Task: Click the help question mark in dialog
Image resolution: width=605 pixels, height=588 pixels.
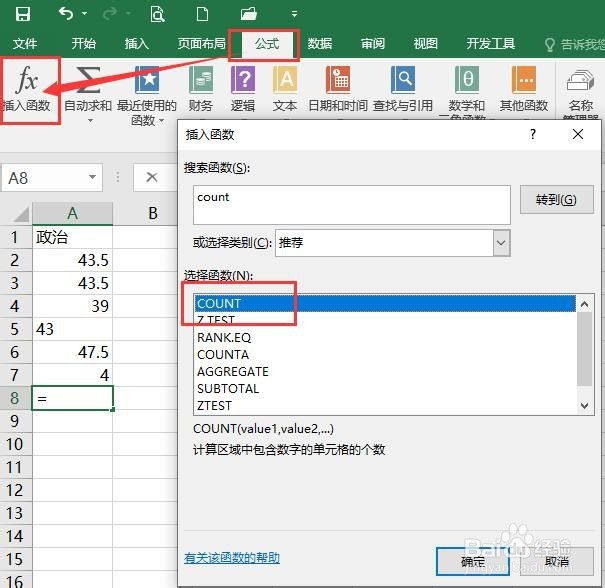Action: (533, 134)
